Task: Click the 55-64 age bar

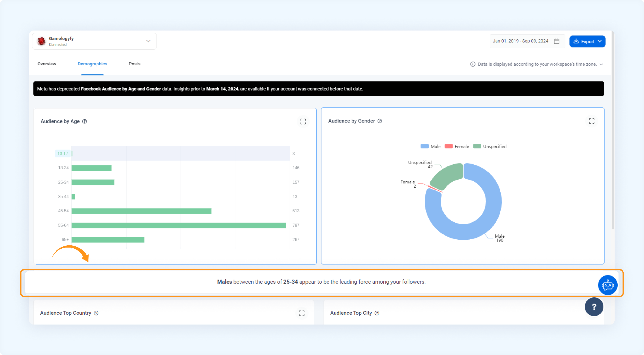Action: click(179, 225)
